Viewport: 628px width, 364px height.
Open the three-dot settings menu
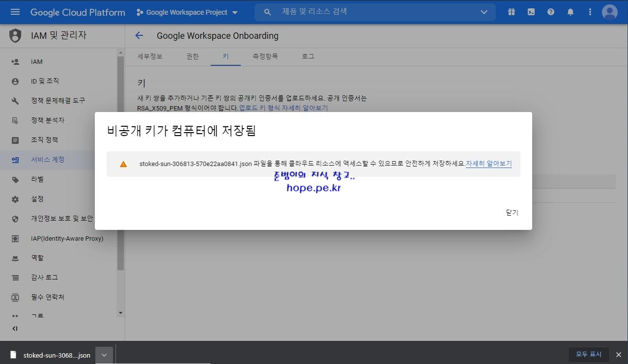point(590,12)
